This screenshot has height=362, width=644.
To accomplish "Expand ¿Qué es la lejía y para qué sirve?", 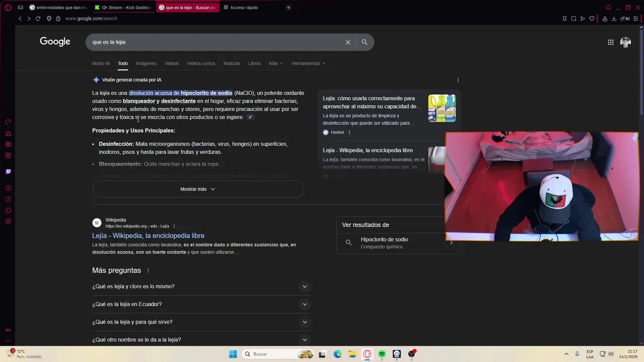I will (x=201, y=322).
